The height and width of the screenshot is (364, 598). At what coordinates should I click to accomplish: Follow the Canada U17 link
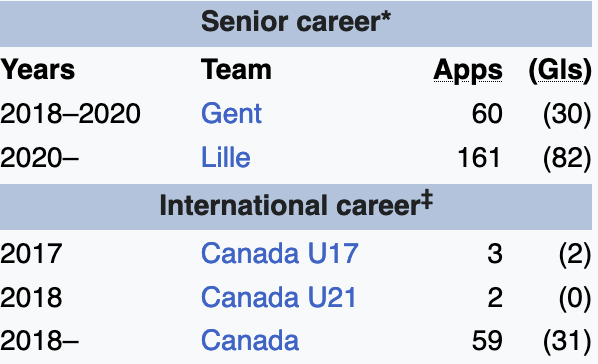(280, 253)
